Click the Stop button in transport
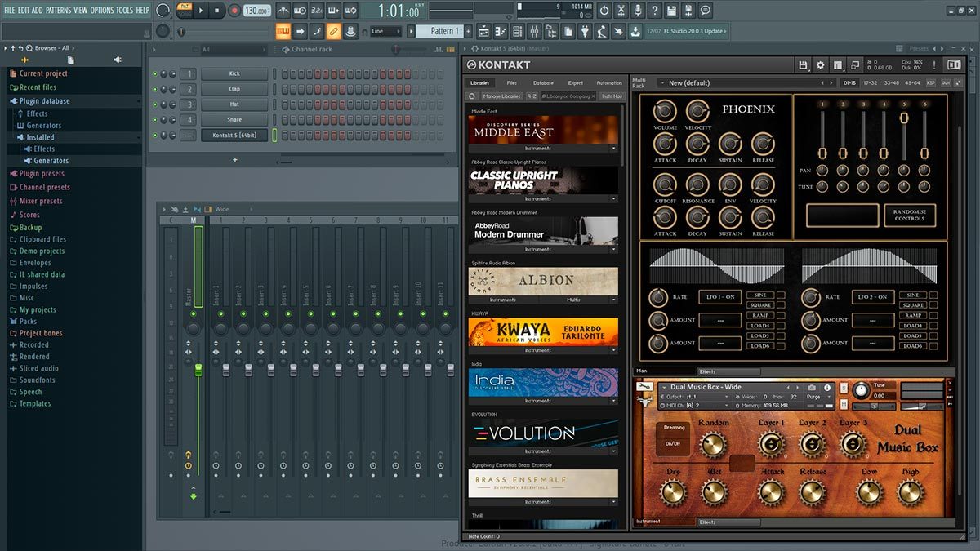980x551 pixels. (218, 11)
